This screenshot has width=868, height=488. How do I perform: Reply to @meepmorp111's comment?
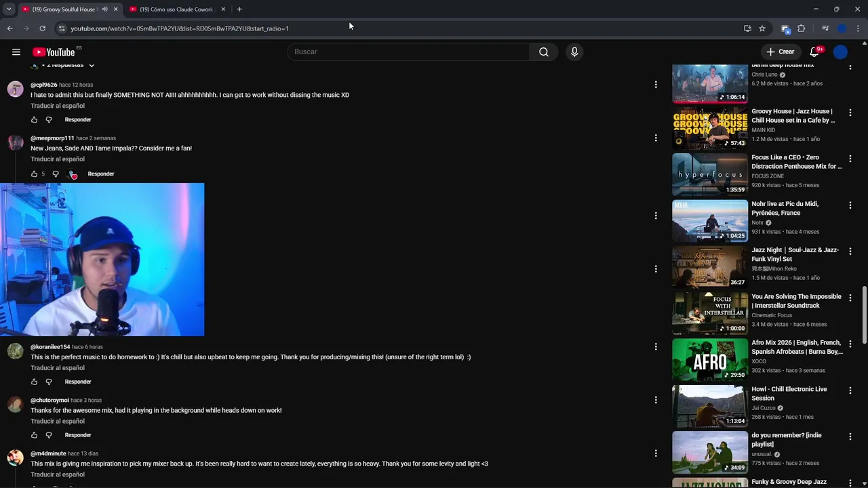click(101, 174)
